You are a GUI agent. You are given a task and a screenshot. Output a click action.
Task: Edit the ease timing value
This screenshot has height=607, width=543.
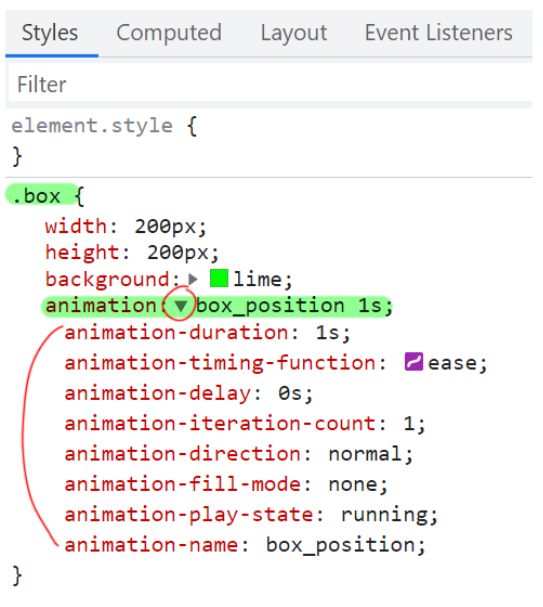pyautogui.click(x=452, y=363)
